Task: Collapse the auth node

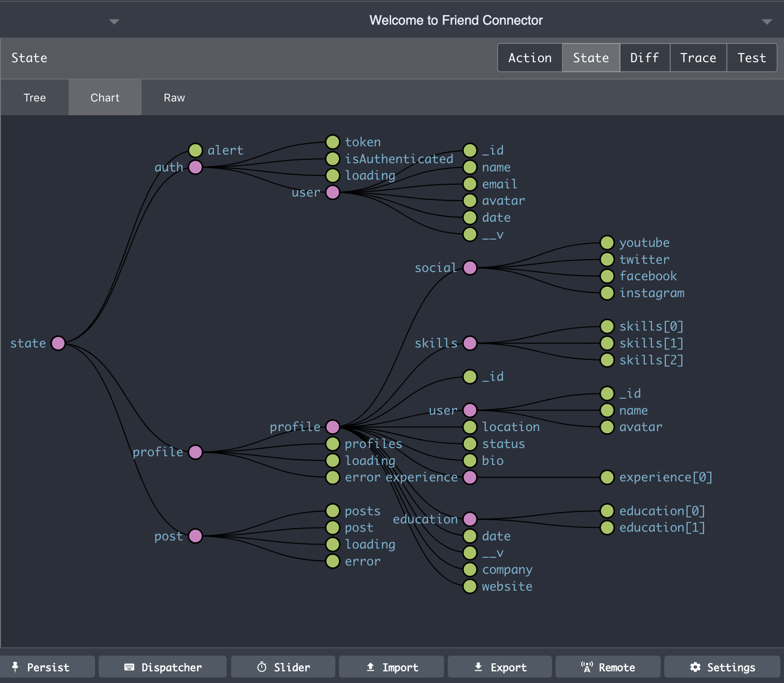Action: pyautogui.click(x=196, y=167)
